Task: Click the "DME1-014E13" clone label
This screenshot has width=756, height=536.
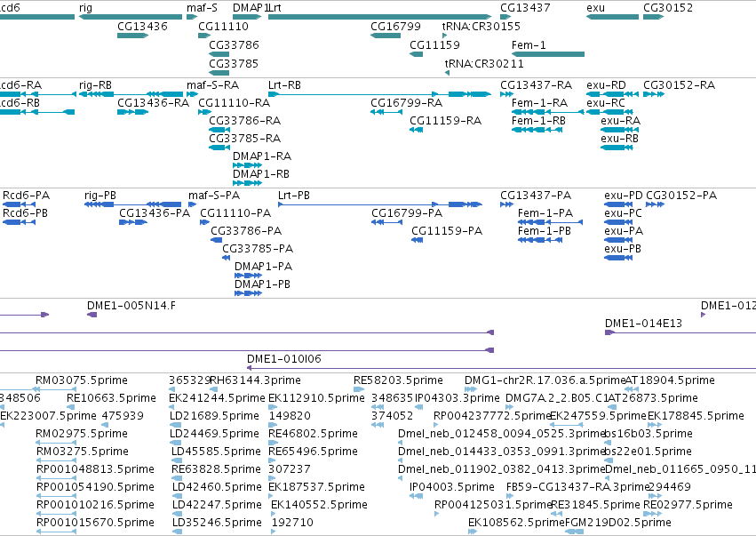Action: tap(644, 324)
